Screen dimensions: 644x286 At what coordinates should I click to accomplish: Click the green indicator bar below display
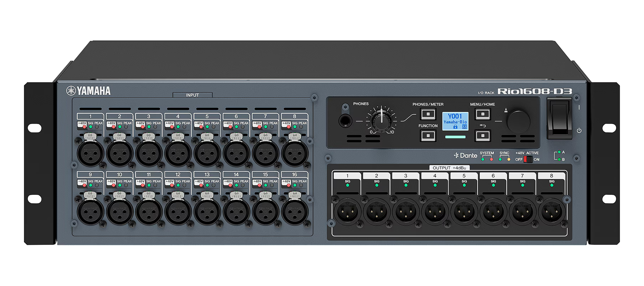(x=455, y=137)
